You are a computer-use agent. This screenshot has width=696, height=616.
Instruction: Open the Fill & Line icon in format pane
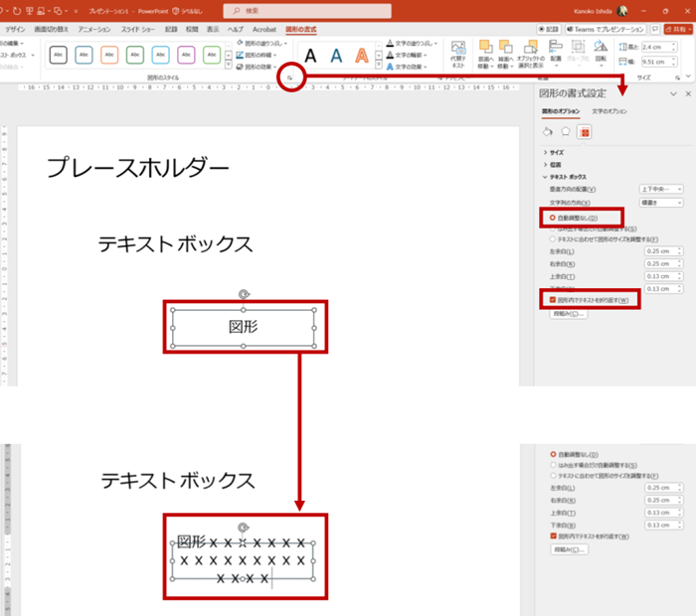tap(547, 130)
